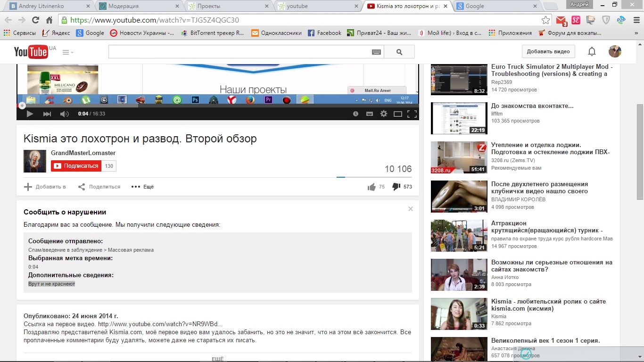Go to the YouTube home logo
The image size is (644, 362).
coord(31,52)
